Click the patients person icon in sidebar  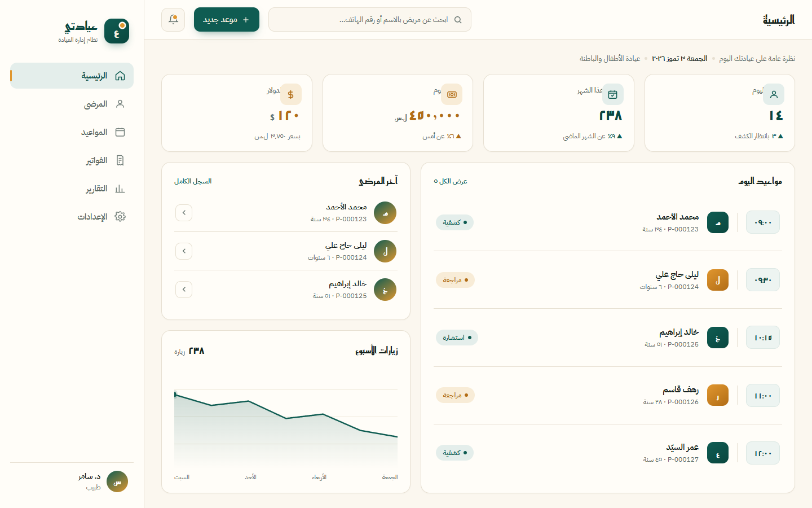120,104
